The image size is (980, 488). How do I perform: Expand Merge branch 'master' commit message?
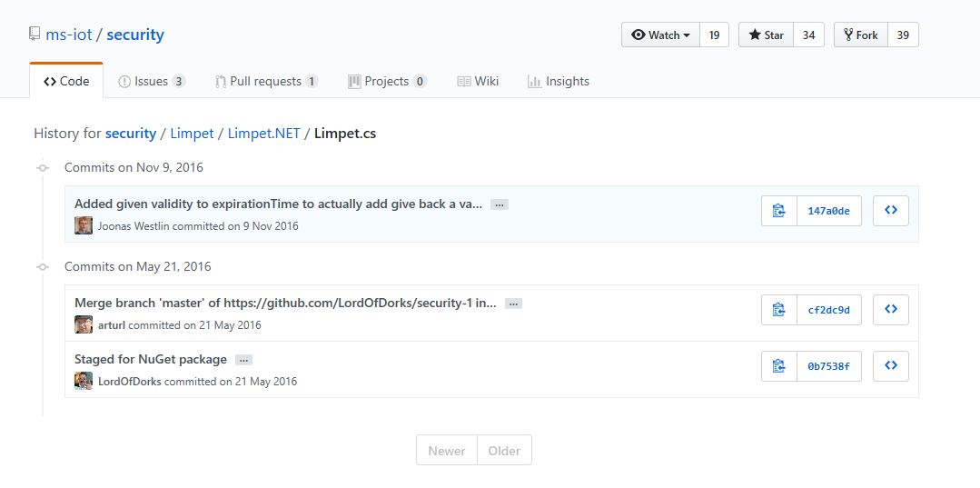pyautogui.click(x=513, y=304)
